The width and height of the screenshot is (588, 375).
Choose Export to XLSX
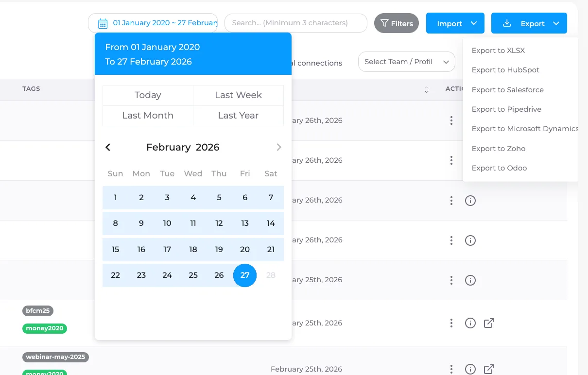(x=498, y=51)
